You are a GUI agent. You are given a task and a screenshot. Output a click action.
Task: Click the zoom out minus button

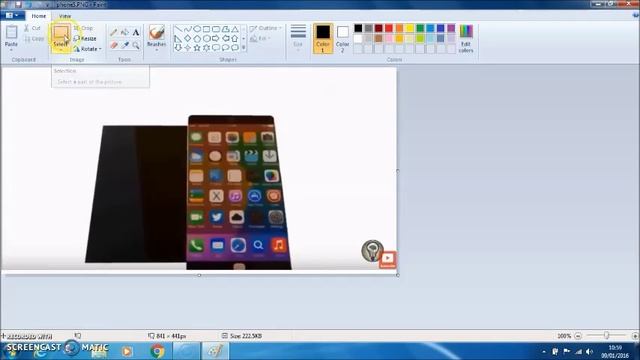(x=578, y=336)
